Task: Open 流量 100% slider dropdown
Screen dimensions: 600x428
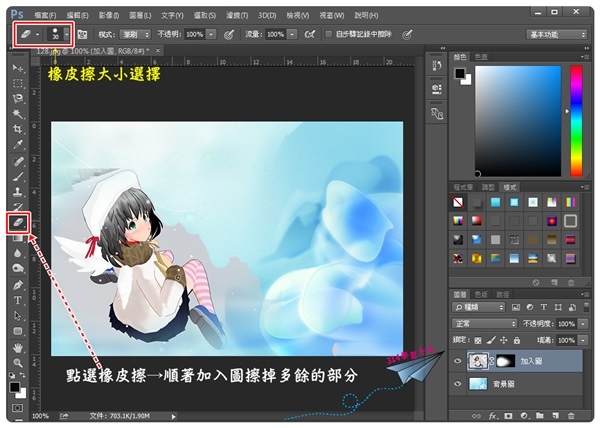Action: 292,34
